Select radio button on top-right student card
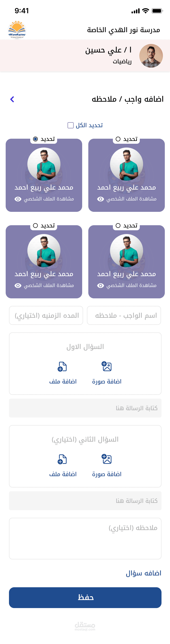This screenshot has height=644, width=170. 118,139
